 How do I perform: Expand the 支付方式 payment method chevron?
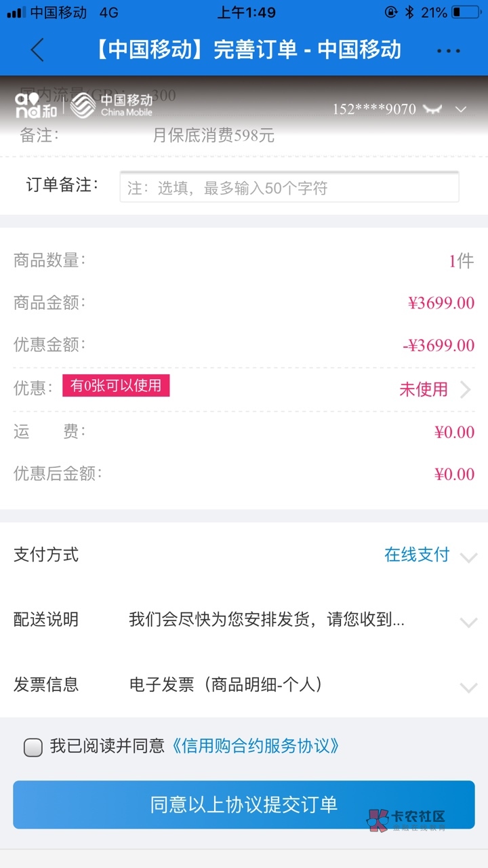point(468,557)
